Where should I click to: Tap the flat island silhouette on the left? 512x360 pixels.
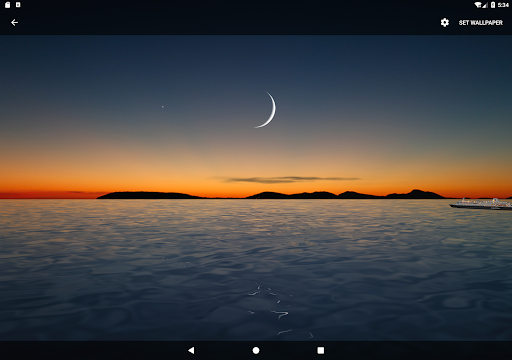tap(150, 195)
